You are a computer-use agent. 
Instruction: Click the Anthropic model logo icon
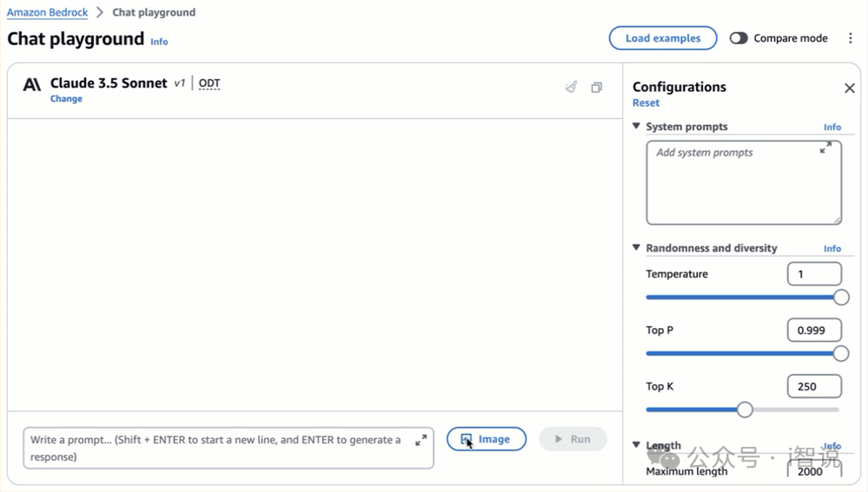[32, 84]
